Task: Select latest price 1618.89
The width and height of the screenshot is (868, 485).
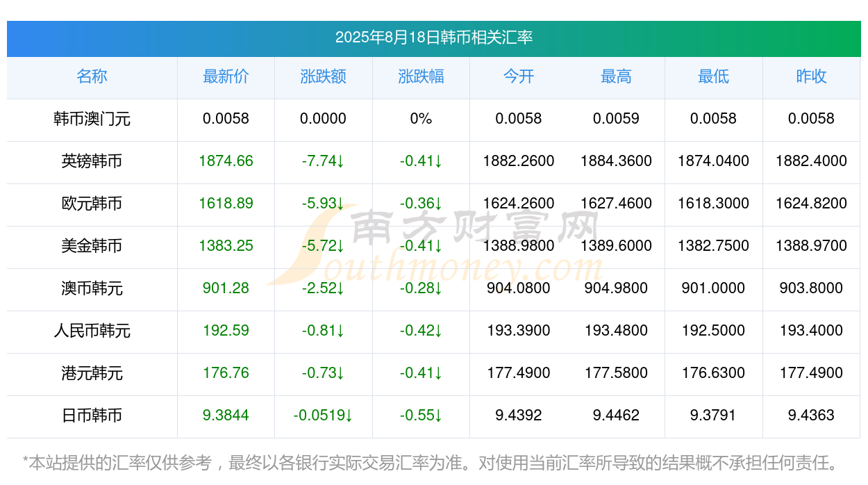Action: click(226, 204)
